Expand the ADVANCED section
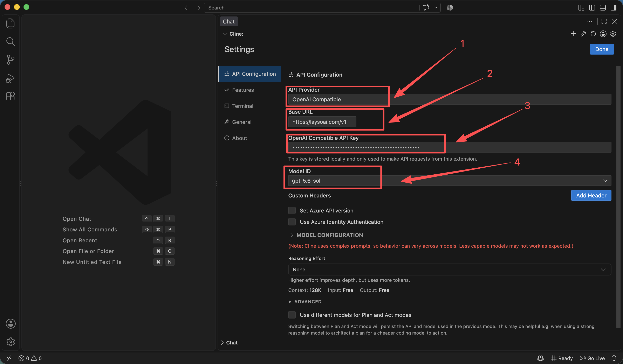The image size is (623, 364). (305, 301)
